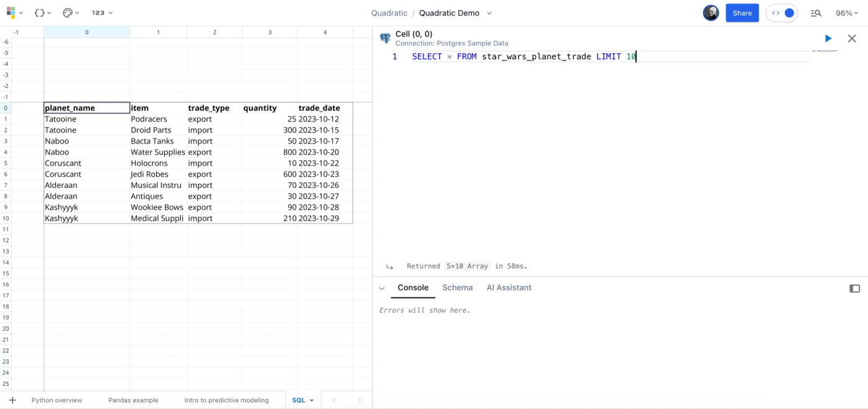Viewport: 868px width, 409px height.
Task: Select the quantity cell showing 800
Action: (x=270, y=152)
